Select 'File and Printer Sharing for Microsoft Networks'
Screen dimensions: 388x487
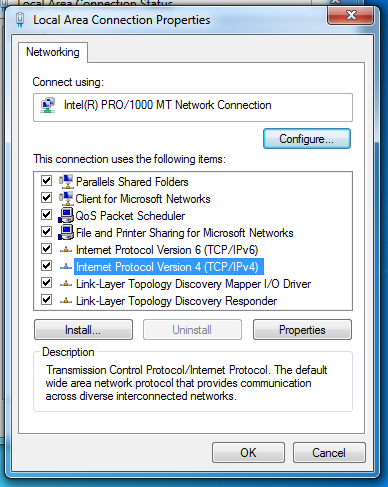click(x=185, y=233)
